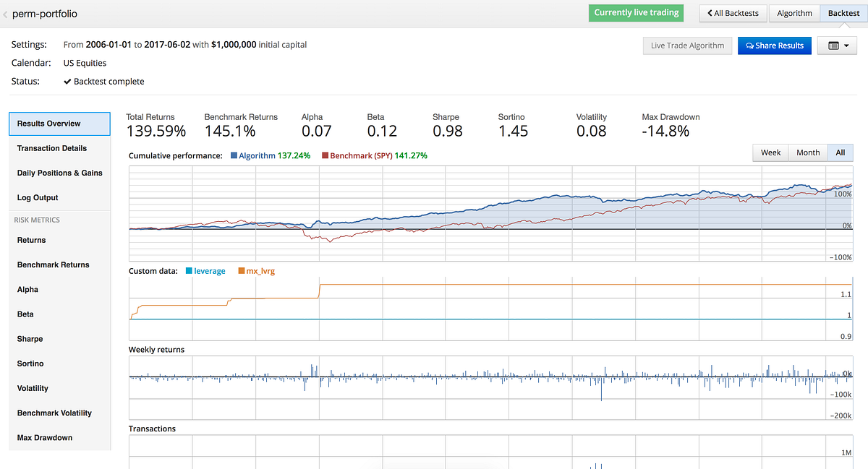The width and height of the screenshot is (868, 469).
Task: Toggle the leverage series legend
Action: [205, 271]
